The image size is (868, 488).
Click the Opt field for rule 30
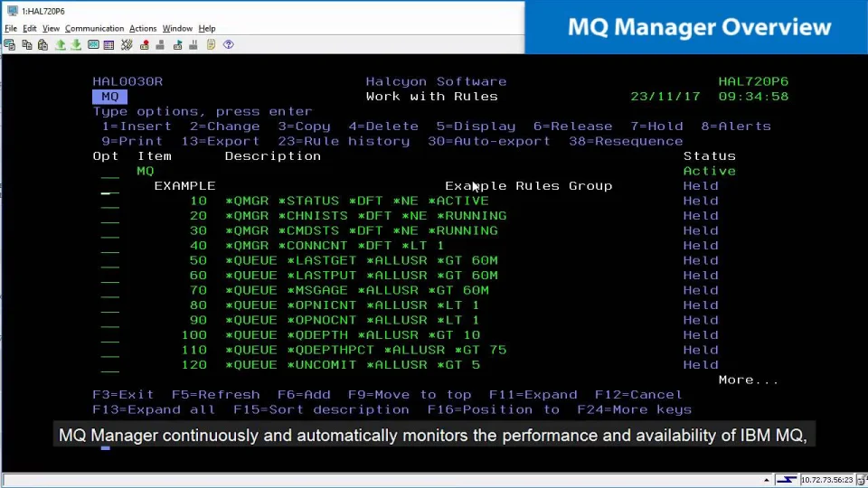click(x=110, y=232)
